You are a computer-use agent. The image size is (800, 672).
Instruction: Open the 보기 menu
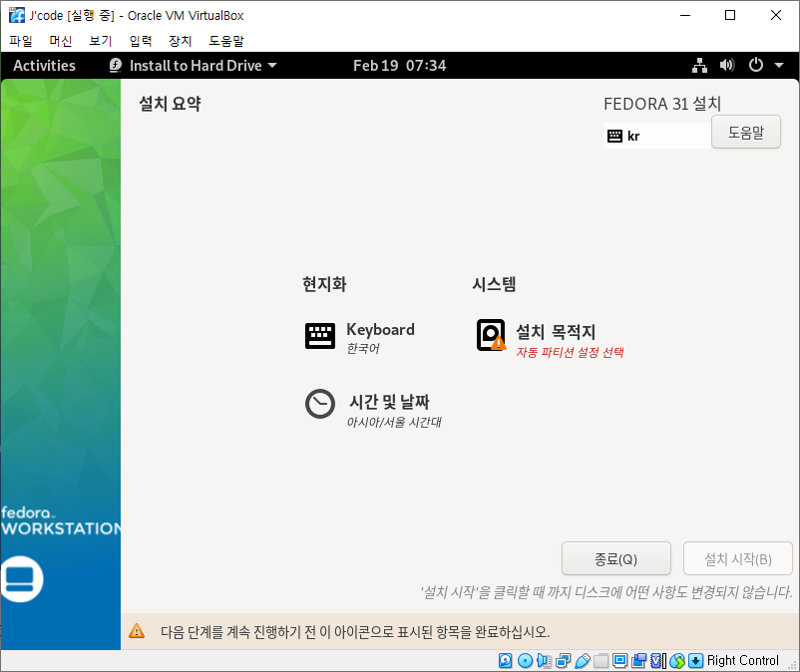tap(101, 41)
